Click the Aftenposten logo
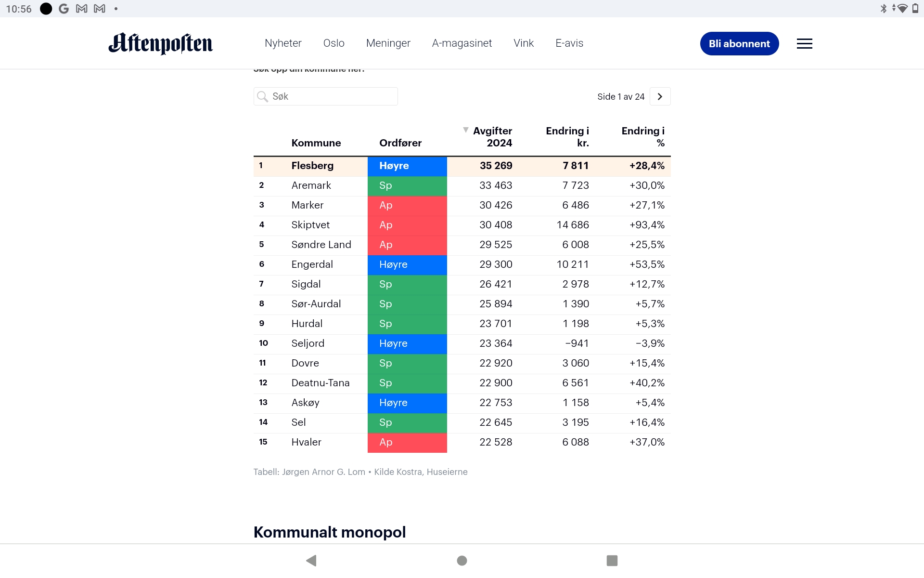Viewport: 924px width, 578px height. click(x=161, y=43)
